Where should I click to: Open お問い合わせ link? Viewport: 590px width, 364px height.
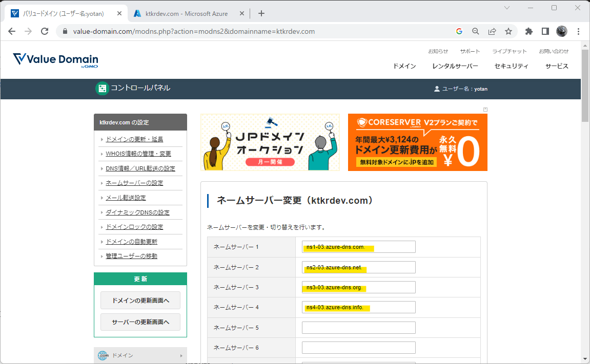click(x=554, y=51)
